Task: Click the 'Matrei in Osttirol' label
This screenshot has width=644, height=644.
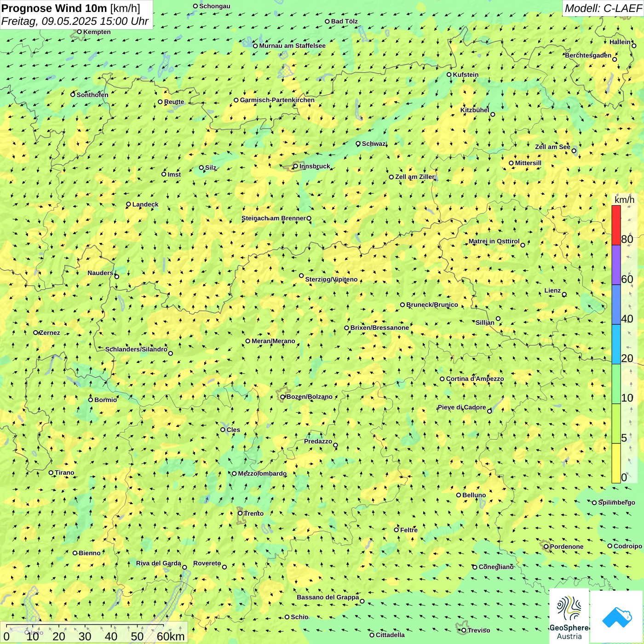Action: [494, 241]
